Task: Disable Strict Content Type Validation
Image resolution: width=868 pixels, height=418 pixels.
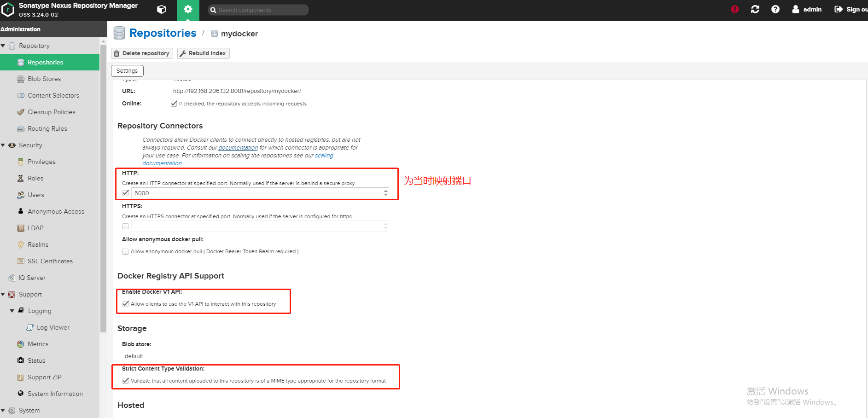Action: (126, 380)
